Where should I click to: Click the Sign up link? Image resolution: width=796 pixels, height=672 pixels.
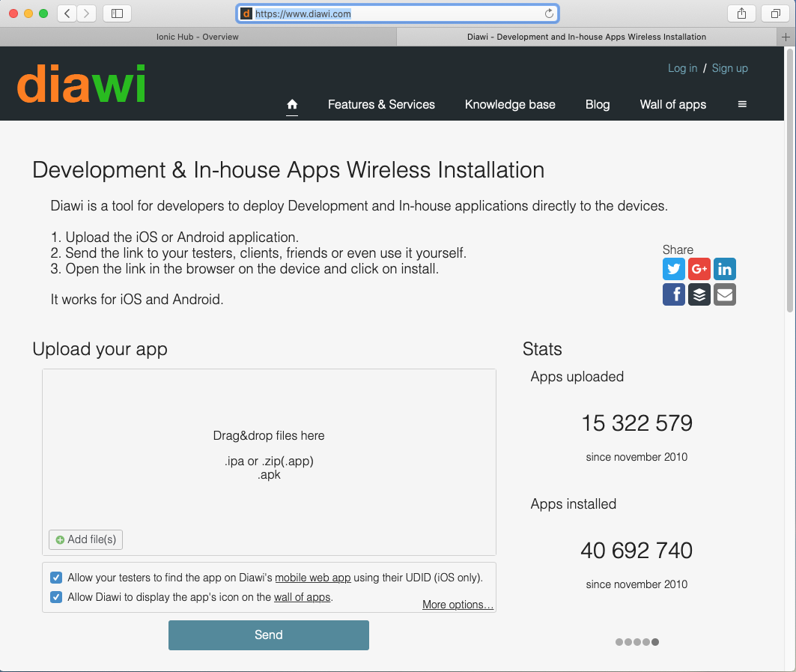[x=729, y=68]
